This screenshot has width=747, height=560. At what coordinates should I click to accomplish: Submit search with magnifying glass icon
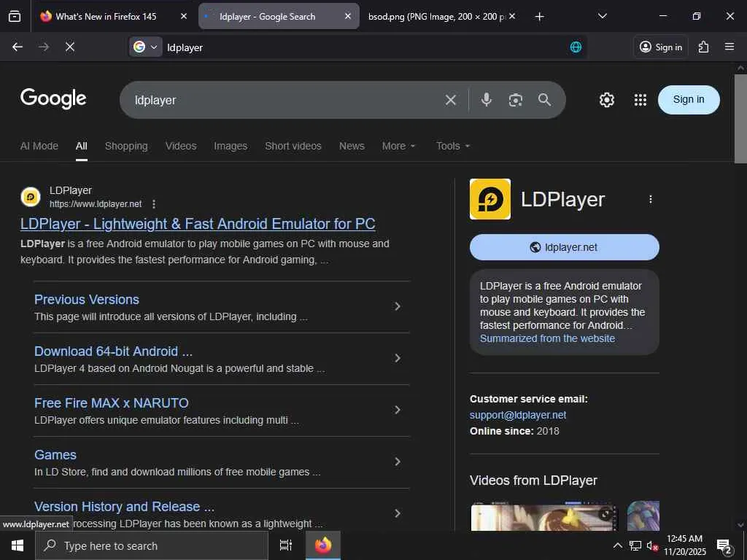point(544,99)
